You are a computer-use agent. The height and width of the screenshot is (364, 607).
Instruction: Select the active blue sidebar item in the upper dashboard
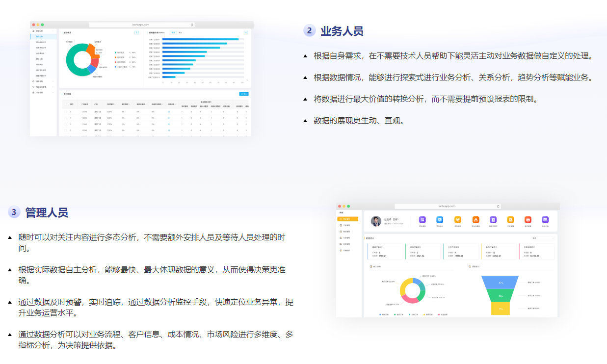tap(43, 36)
